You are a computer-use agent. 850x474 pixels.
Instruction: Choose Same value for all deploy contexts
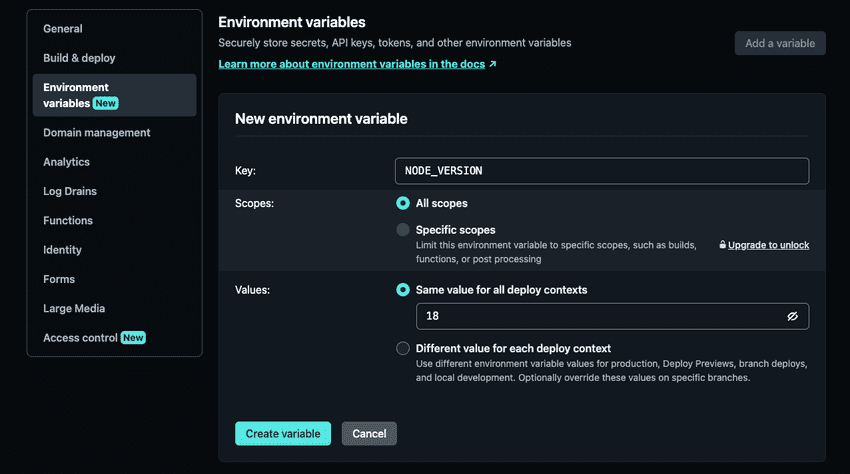click(x=403, y=290)
